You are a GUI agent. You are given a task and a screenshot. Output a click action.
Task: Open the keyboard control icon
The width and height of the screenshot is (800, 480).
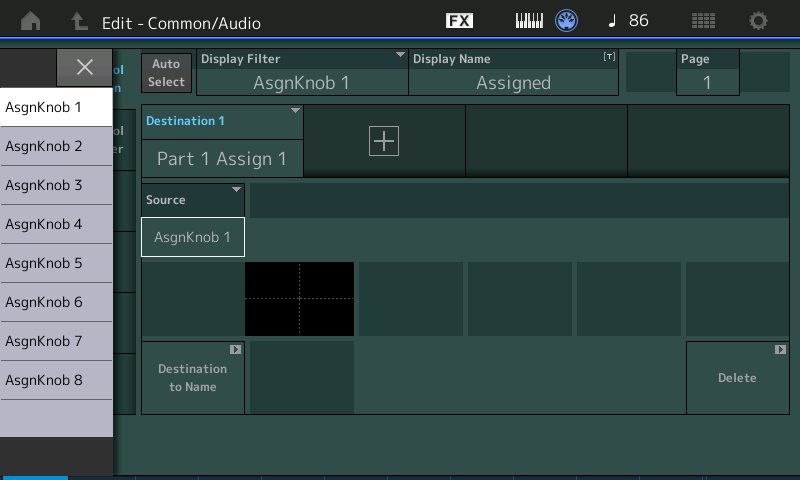(529, 21)
